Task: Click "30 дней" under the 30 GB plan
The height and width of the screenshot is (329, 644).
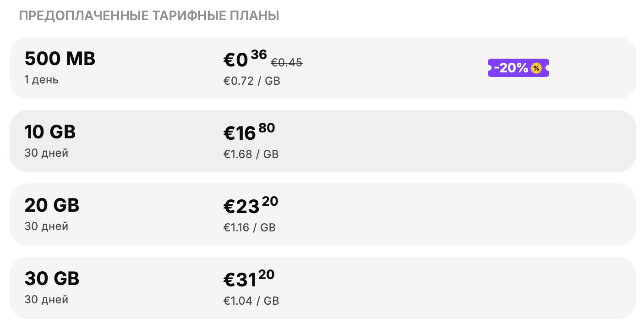Action: (x=46, y=300)
